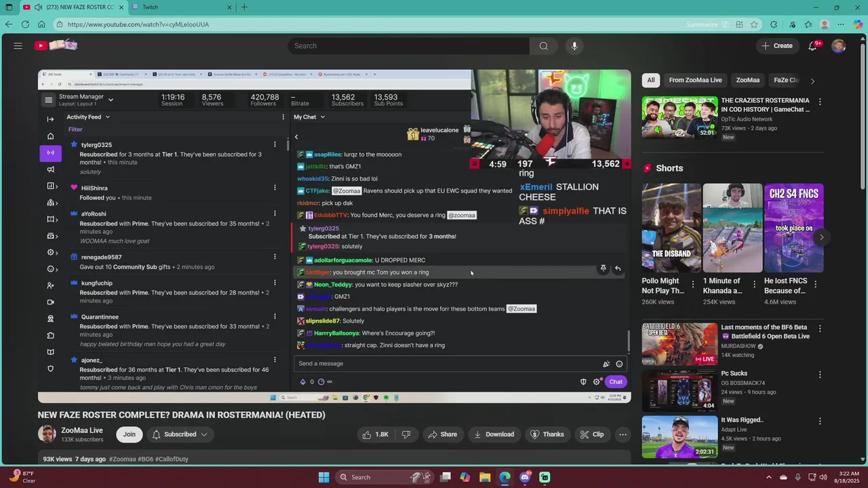The width and height of the screenshot is (868, 488).
Task: Click the YouTube search magnifier button
Action: coord(543,45)
